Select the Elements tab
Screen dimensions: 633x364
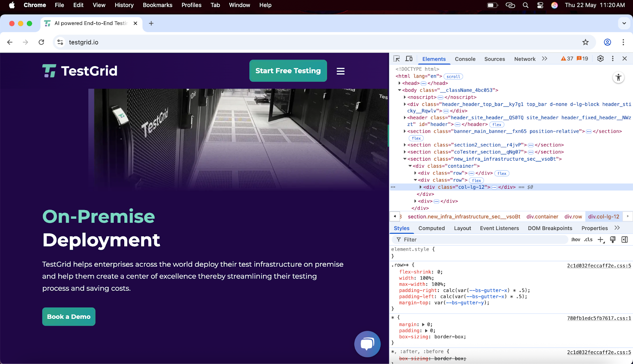coord(434,59)
